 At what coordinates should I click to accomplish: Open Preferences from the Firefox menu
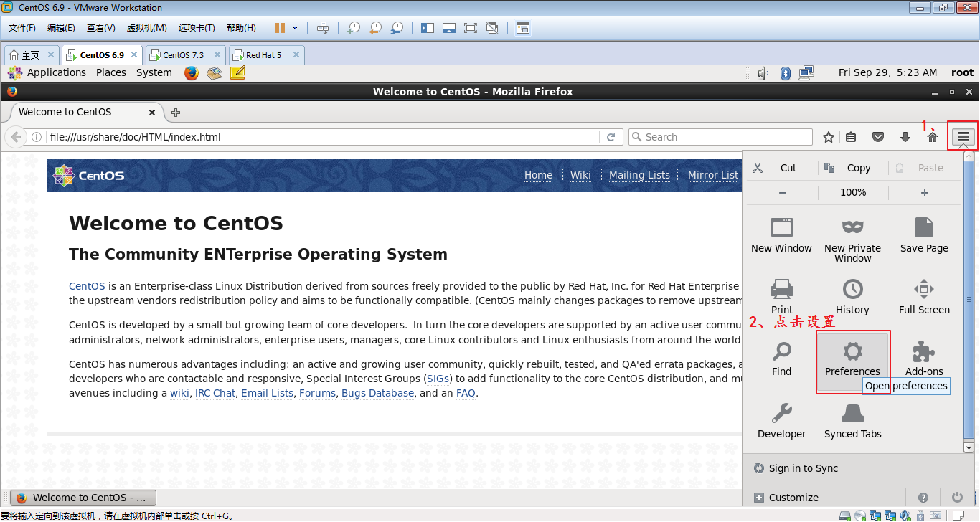(852, 359)
